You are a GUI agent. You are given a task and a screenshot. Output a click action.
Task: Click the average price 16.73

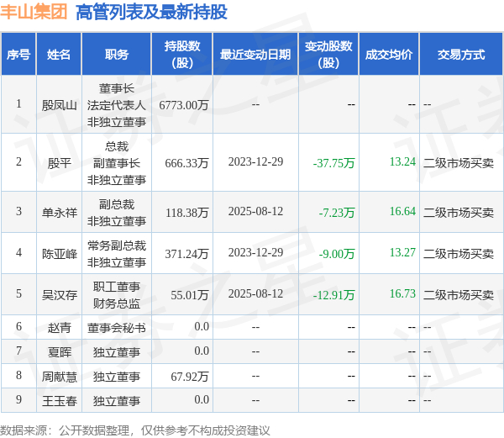click(402, 293)
